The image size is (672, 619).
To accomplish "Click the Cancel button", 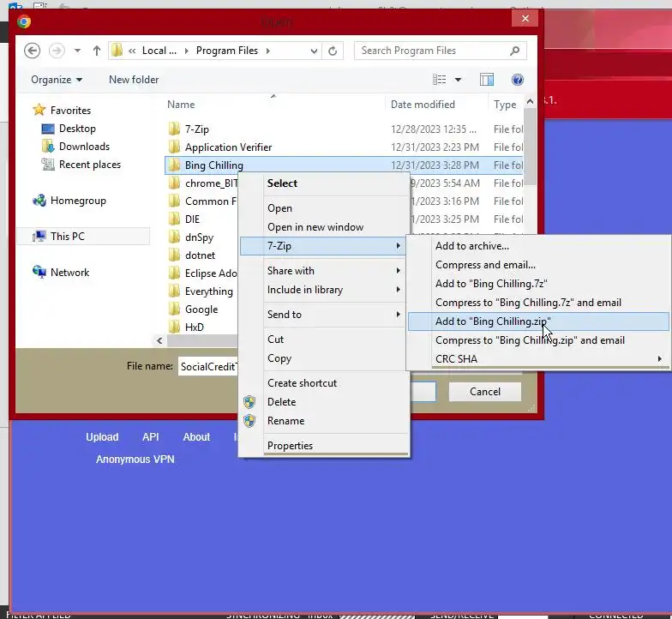I will (485, 392).
